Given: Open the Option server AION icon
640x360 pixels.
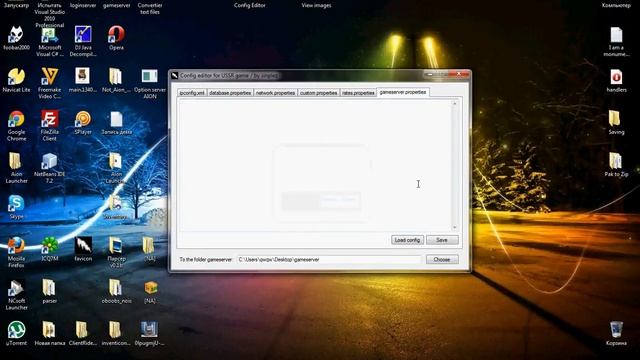Looking at the screenshot, I should [x=149, y=77].
